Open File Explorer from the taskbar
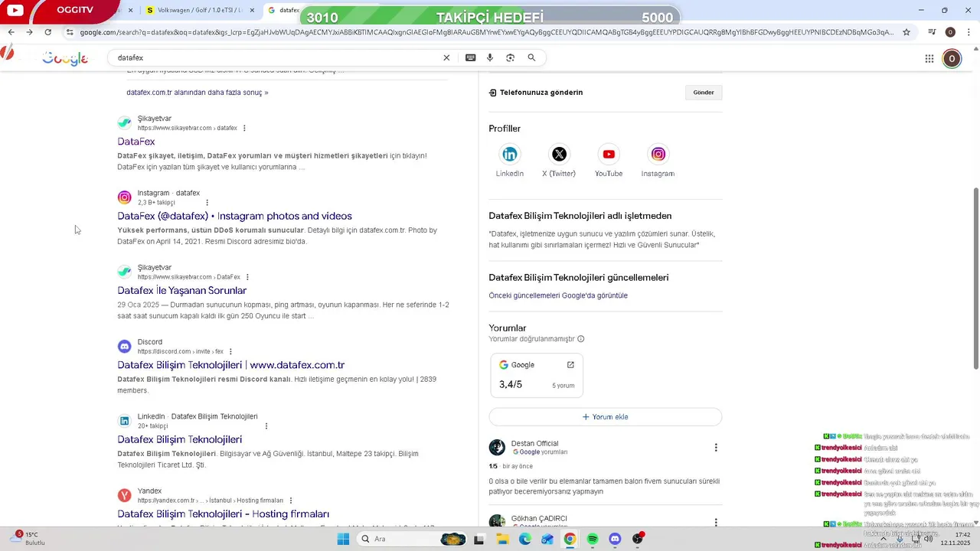Screen dimensions: 980x551 pos(502,539)
